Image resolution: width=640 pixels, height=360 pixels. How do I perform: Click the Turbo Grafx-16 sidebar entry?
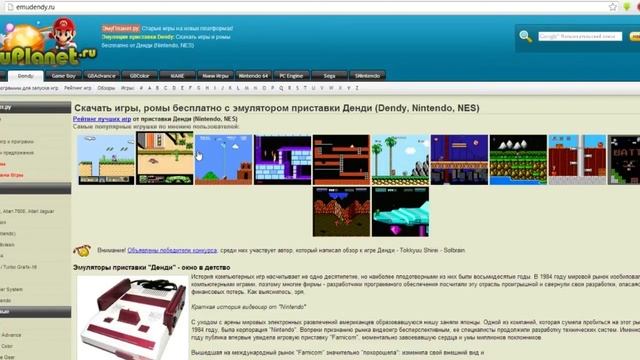[x=18, y=267]
